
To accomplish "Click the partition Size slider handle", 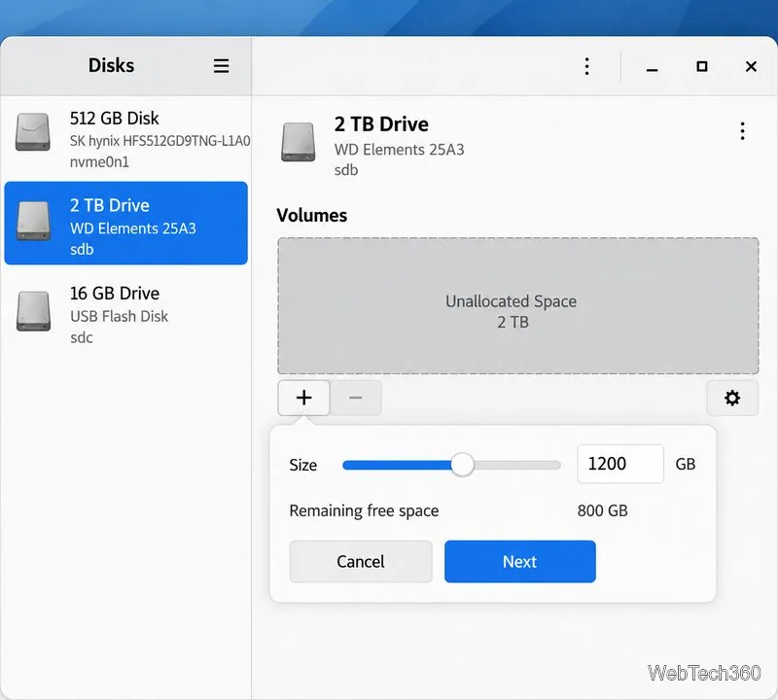I will pyautogui.click(x=463, y=465).
